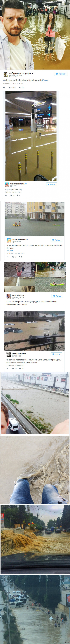Follow Мид Роисси account
Image resolution: width=70 pixels, height=644 pixels.
click(57, 296)
